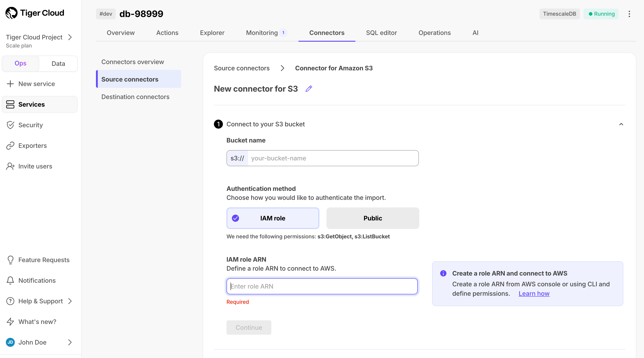Expand the John Doe account chevron
644x358 pixels.
coord(70,342)
